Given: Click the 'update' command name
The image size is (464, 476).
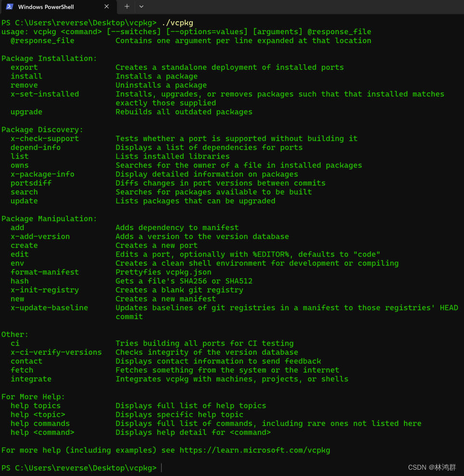Looking at the screenshot, I should [24, 201].
